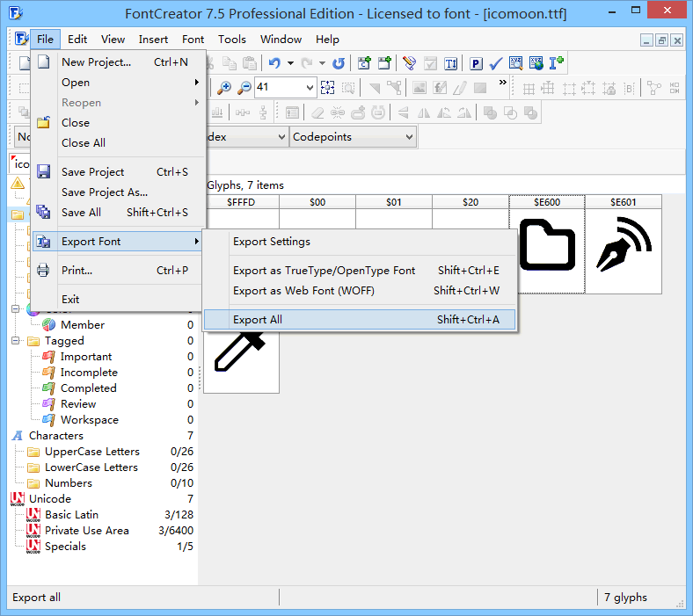
Task: Click the Zoom In magnifier icon
Action: point(224,87)
